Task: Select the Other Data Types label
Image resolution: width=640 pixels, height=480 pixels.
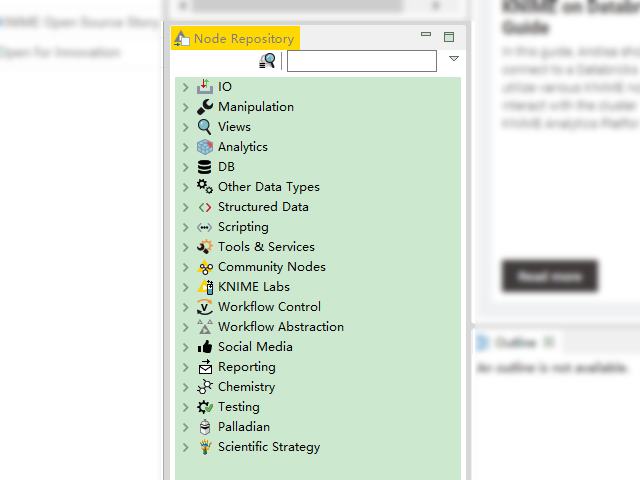Action: [x=269, y=187]
